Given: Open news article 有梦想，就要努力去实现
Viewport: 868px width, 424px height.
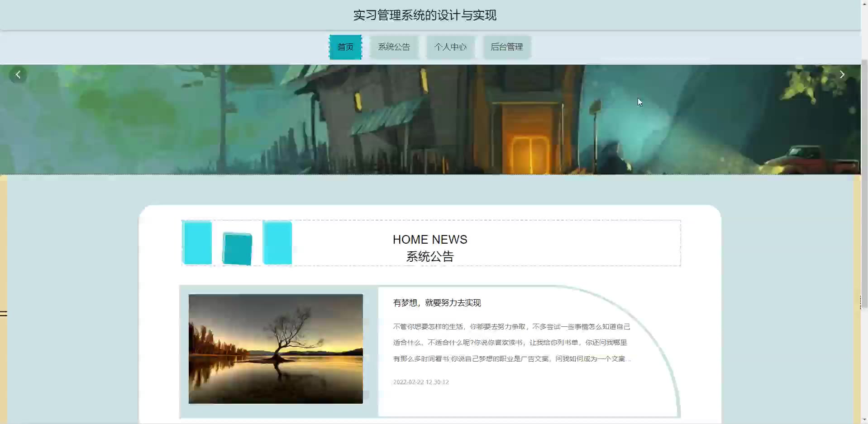Looking at the screenshot, I should [437, 303].
